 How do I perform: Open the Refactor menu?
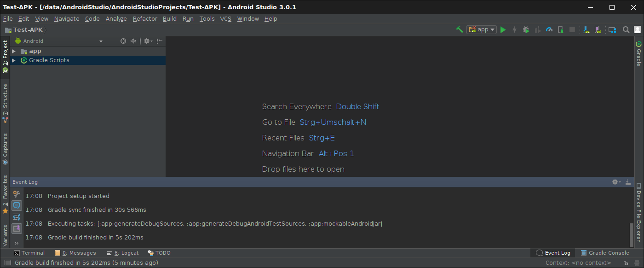pos(145,19)
